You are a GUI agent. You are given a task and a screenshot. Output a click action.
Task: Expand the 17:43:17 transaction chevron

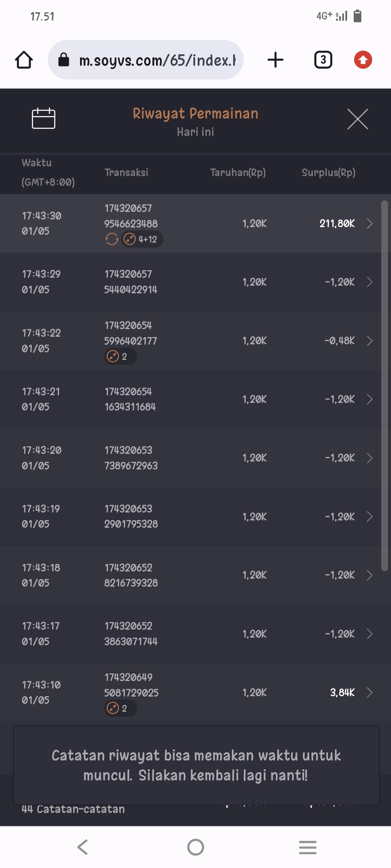point(369,634)
